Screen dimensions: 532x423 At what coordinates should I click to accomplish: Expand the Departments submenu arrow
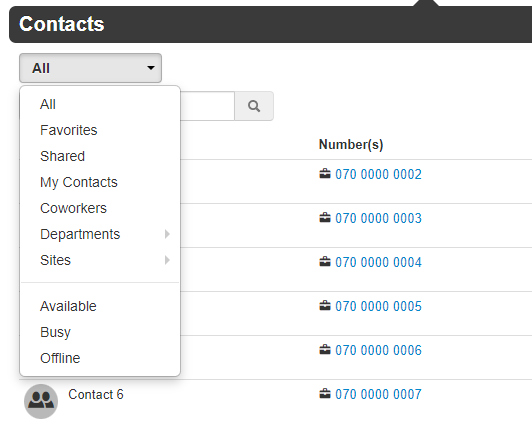click(167, 234)
